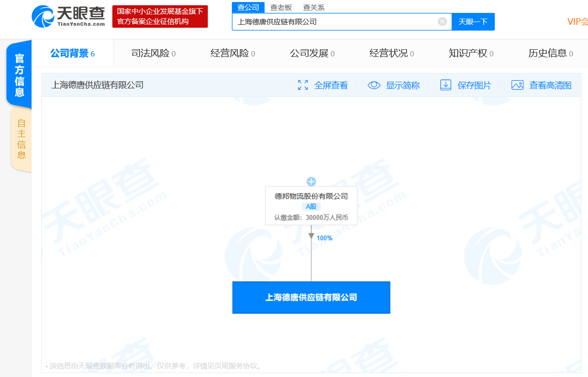The image size is (588, 377).
Task: Click the eye icon for 显示简称
Action: (x=374, y=85)
